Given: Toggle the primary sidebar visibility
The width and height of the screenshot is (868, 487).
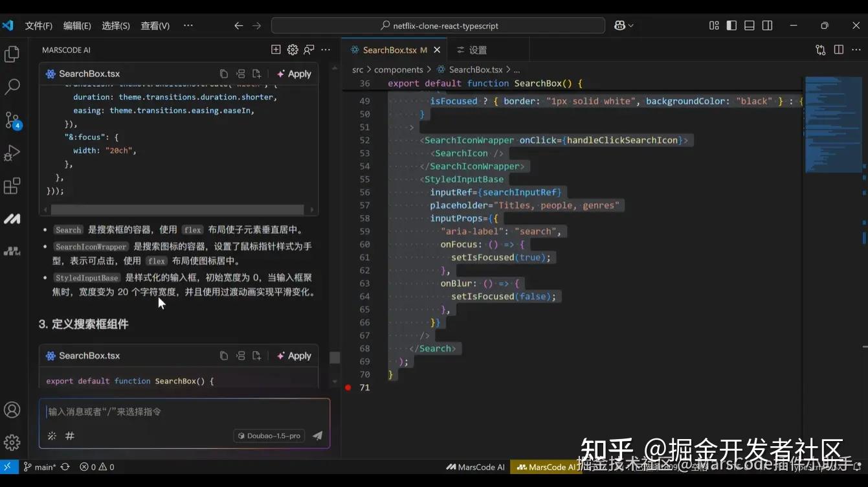Looking at the screenshot, I should coord(731,25).
